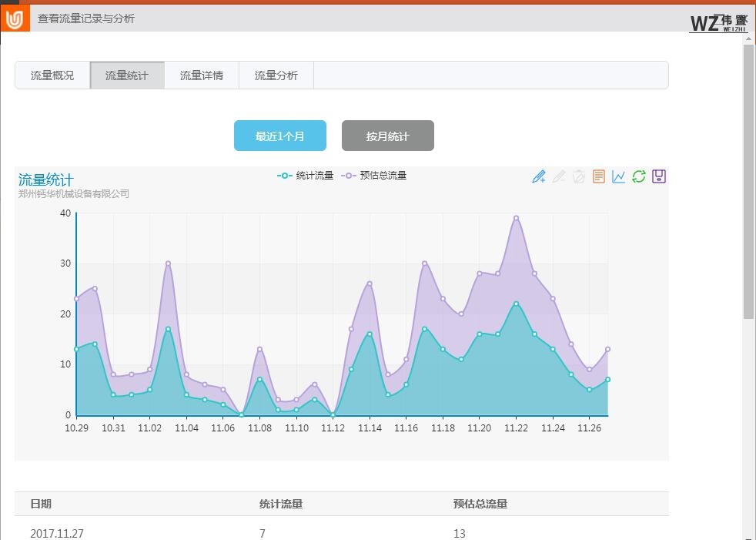Screen dimensions: 756x540
Task: Save chart as image icon
Action: (x=659, y=176)
